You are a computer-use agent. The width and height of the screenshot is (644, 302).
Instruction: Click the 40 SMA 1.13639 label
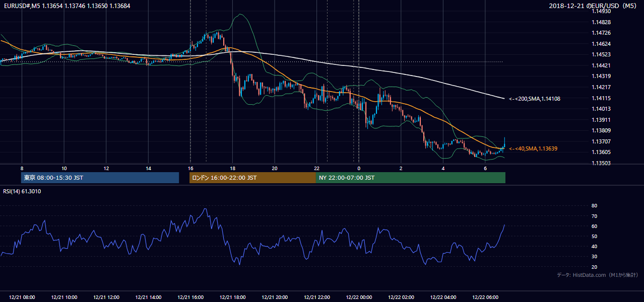pyautogui.click(x=533, y=148)
